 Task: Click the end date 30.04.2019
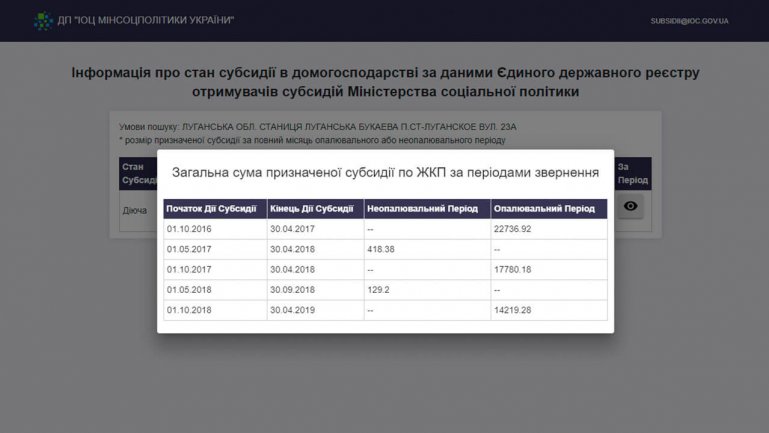292,310
